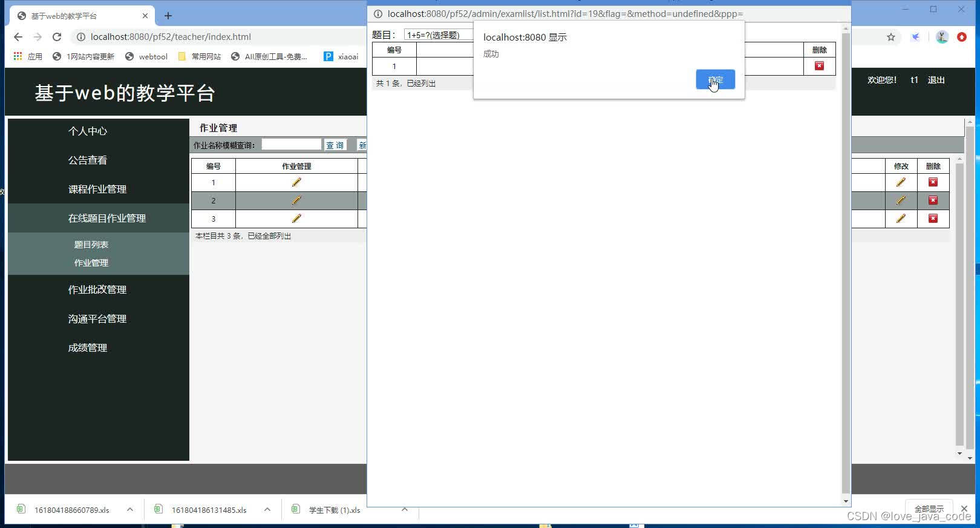Open the AI原创工具 bookmark
Viewport: 980px width, 528px height.
coord(269,56)
